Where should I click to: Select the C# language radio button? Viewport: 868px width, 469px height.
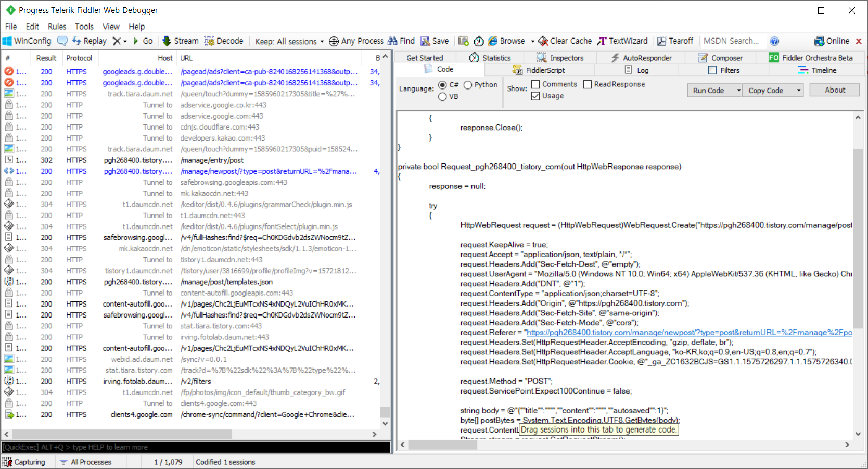point(443,85)
